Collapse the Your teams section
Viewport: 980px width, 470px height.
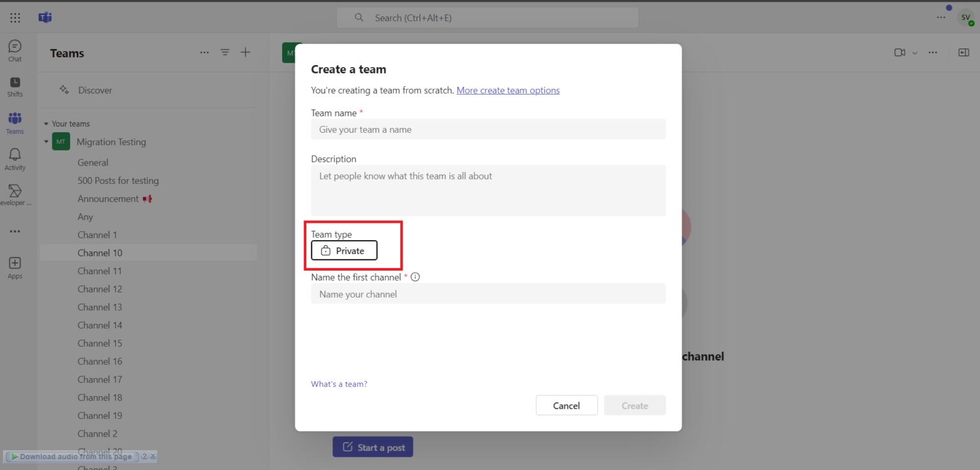[46, 123]
